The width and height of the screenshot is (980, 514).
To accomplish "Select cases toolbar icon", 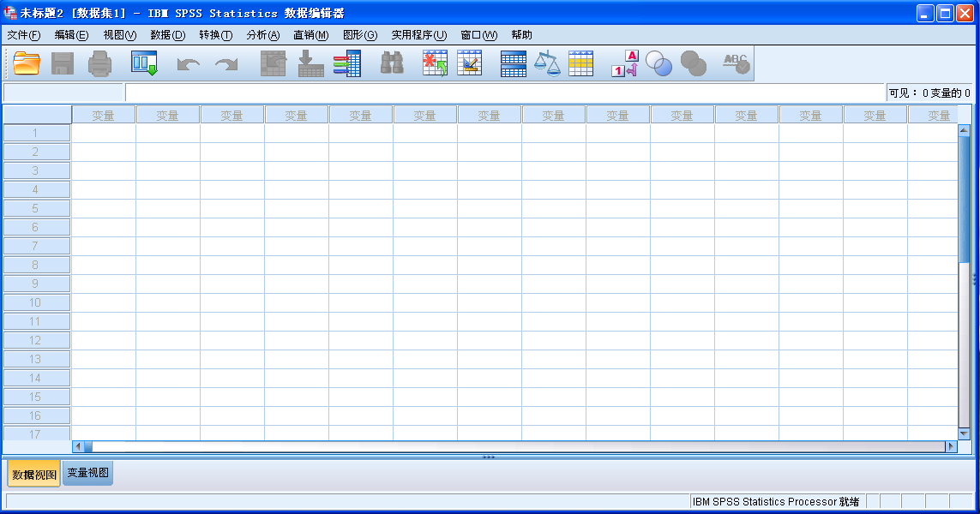I will pos(580,63).
